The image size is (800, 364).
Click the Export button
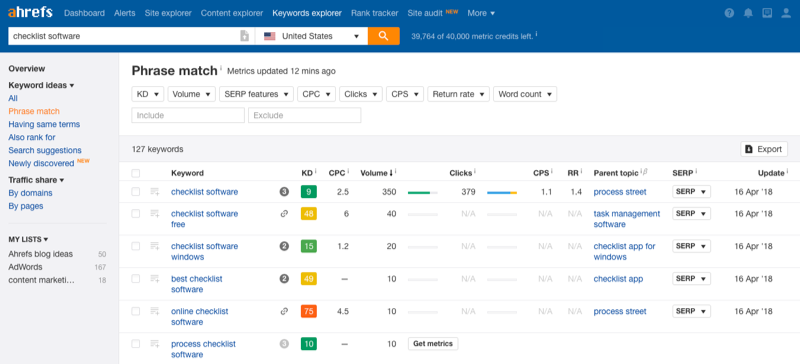(764, 149)
